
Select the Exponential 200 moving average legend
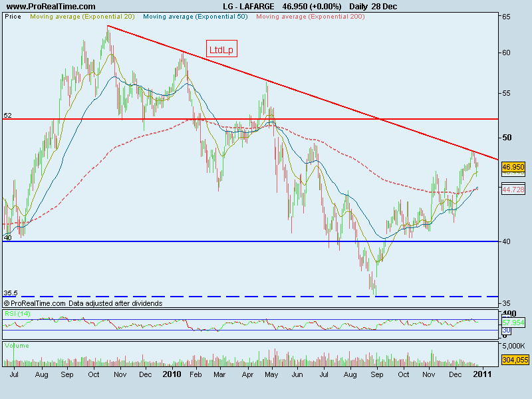(x=311, y=17)
